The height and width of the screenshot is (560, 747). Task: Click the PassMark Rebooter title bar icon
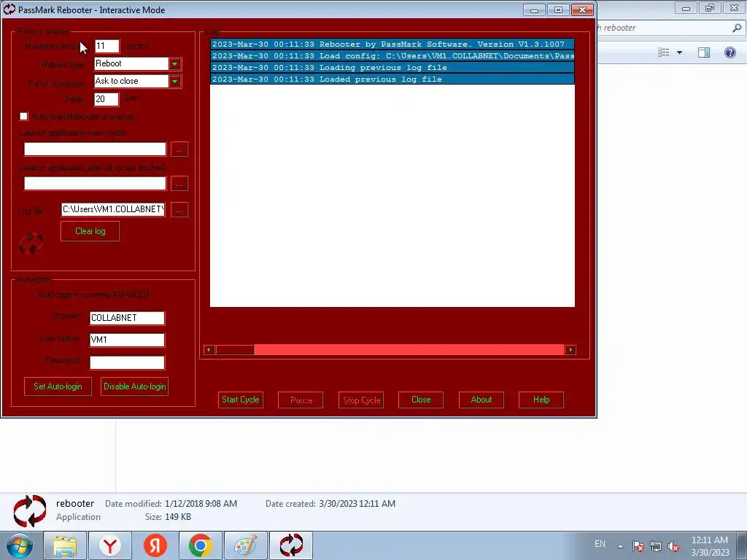[x=9, y=9]
